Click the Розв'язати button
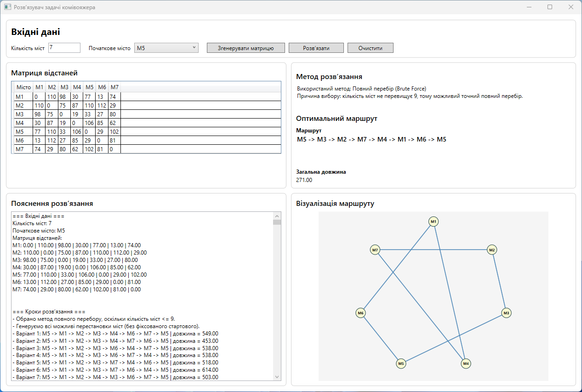Screen dimensions: 582x392 [316, 48]
